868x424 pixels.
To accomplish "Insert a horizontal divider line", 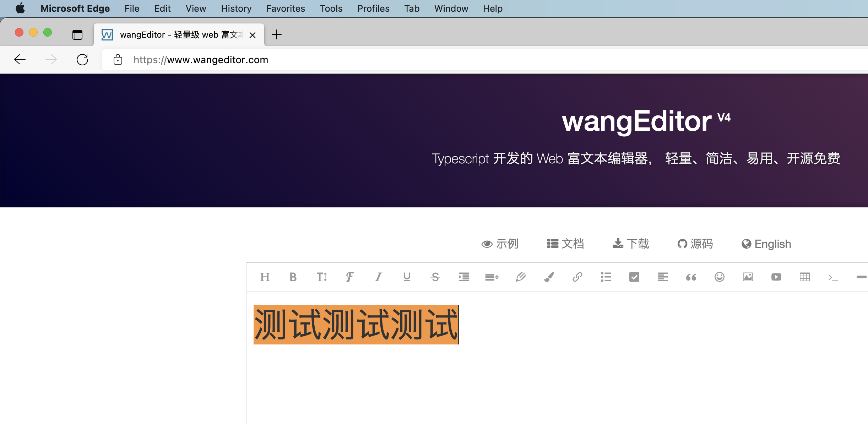I will coord(862,277).
